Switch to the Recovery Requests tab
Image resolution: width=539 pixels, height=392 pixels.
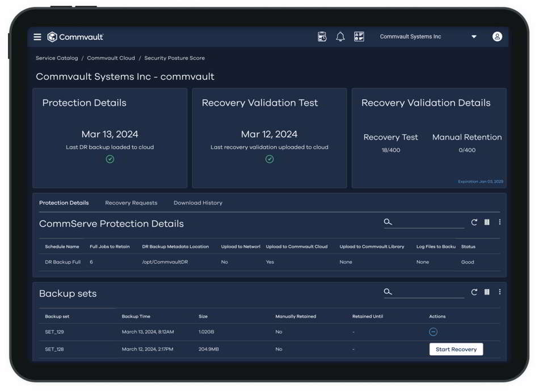coord(131,203)
